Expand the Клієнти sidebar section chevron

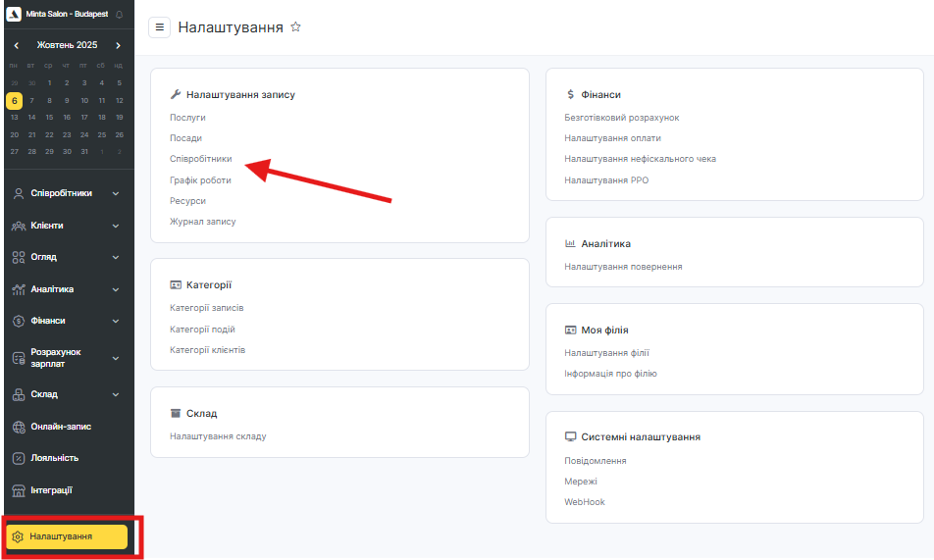(x=116, y=226)
